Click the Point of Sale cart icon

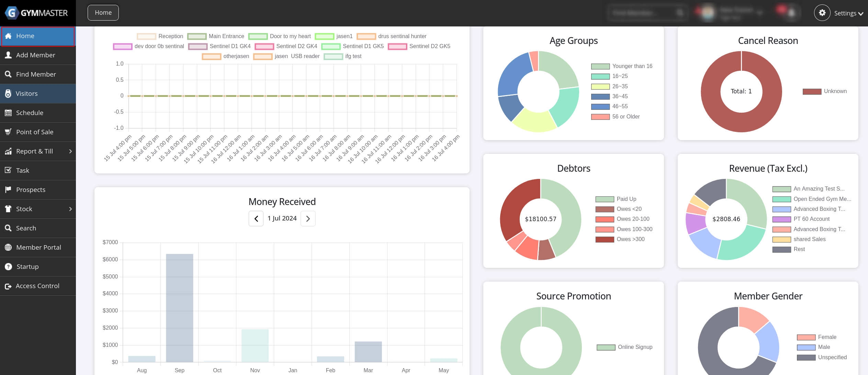(8, 132)
